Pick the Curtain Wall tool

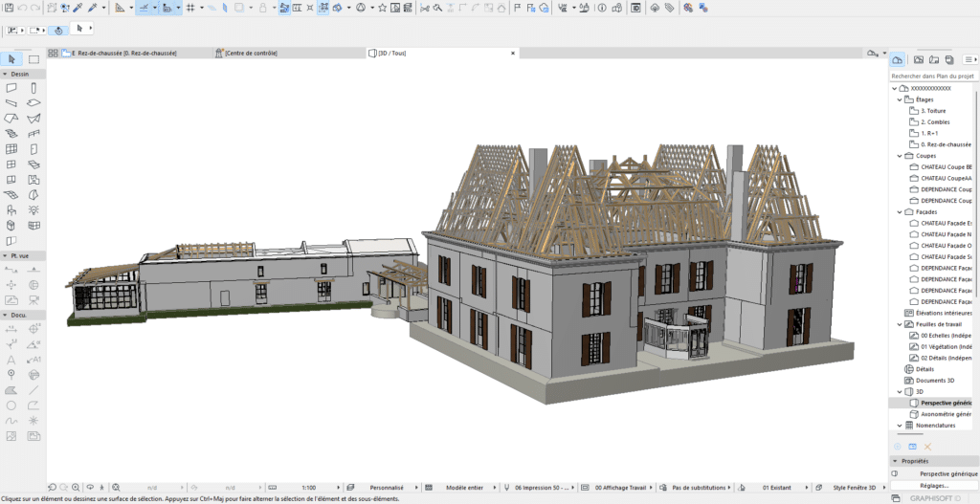click(x=11, y=149)
